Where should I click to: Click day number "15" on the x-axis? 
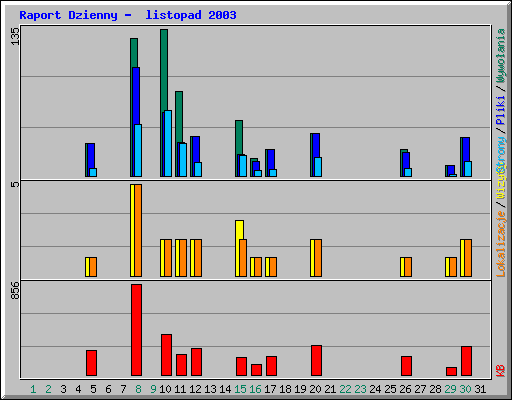(240, 389)
